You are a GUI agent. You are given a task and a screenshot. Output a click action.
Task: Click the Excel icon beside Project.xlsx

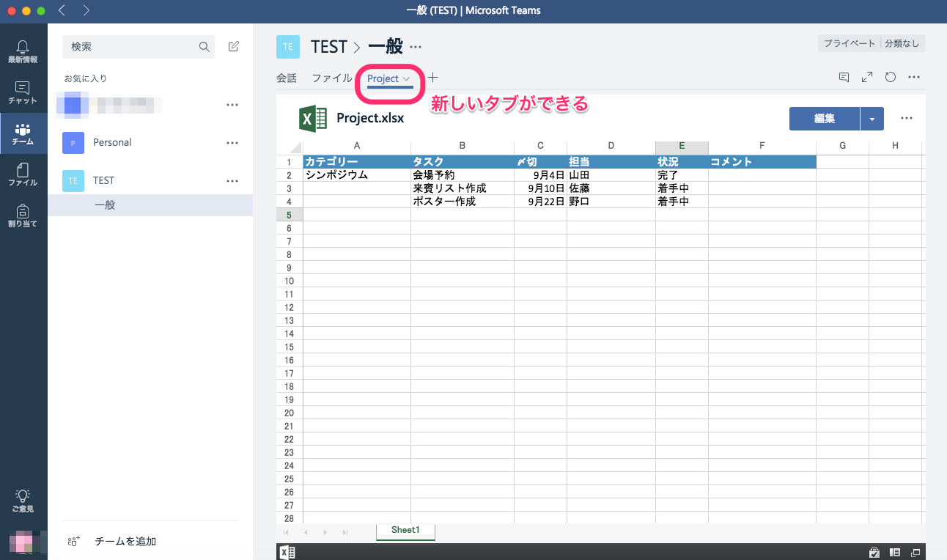[x=312, y=118]
